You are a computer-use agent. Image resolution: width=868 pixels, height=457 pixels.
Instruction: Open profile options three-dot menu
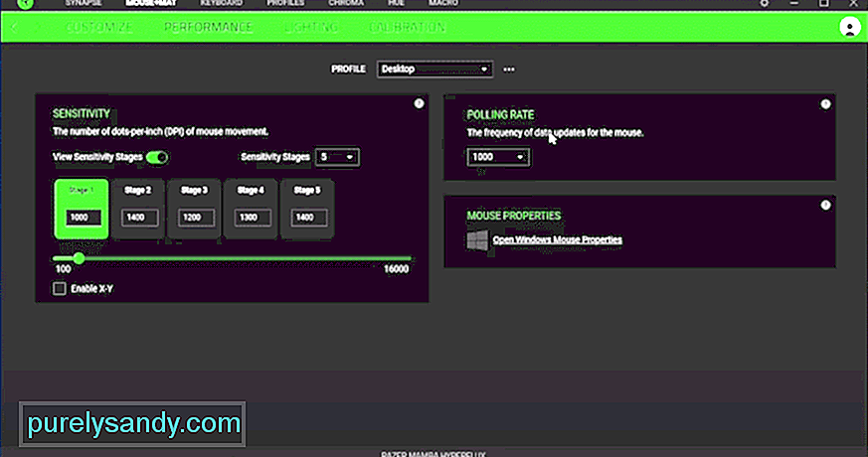coord(509,70)
